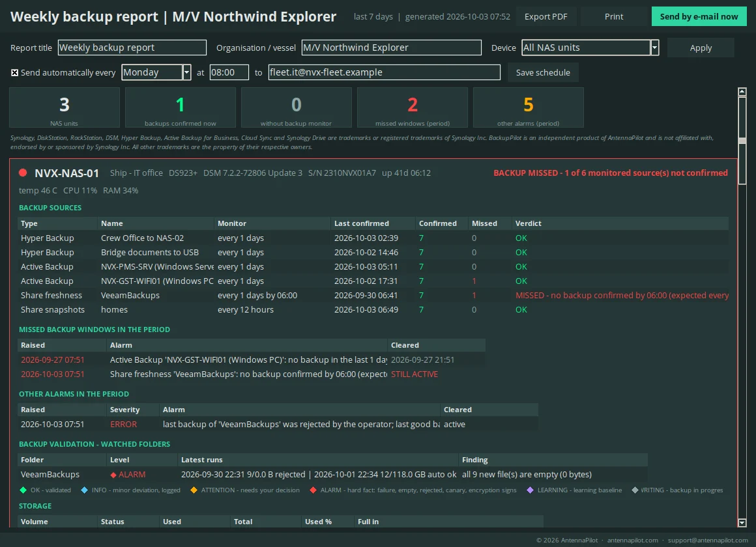Screen dimensions: 756x547
Task: Click the 'all 9 new file(s) are empty' finding
Action: [x=527, y=475]
